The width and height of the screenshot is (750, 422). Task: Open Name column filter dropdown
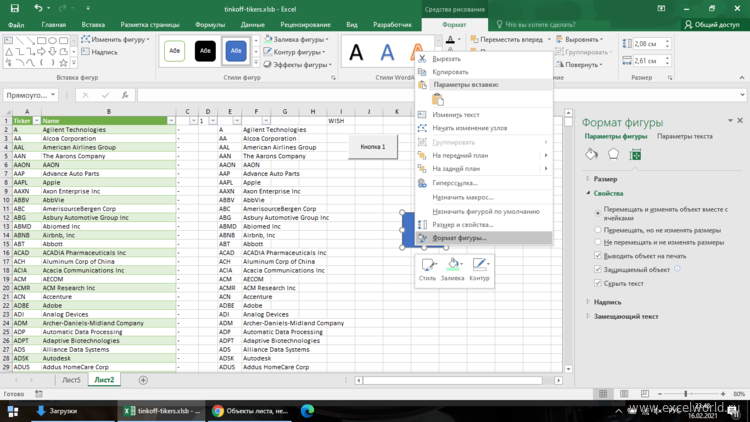[171, 121]
